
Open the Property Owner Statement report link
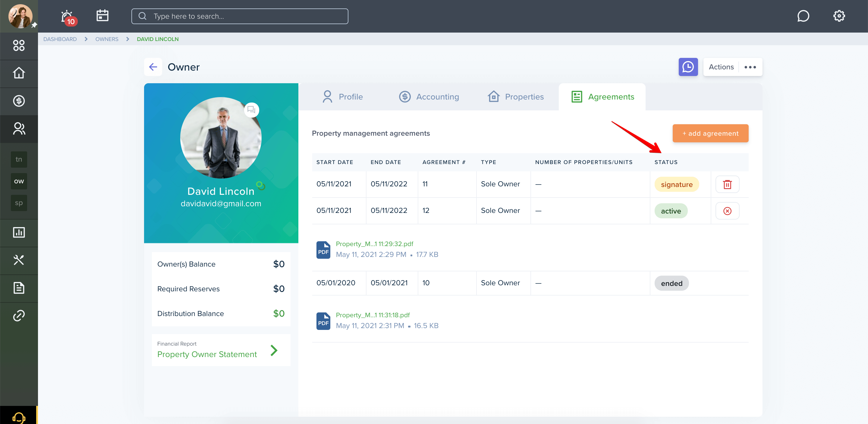click(x=207, y=354)
